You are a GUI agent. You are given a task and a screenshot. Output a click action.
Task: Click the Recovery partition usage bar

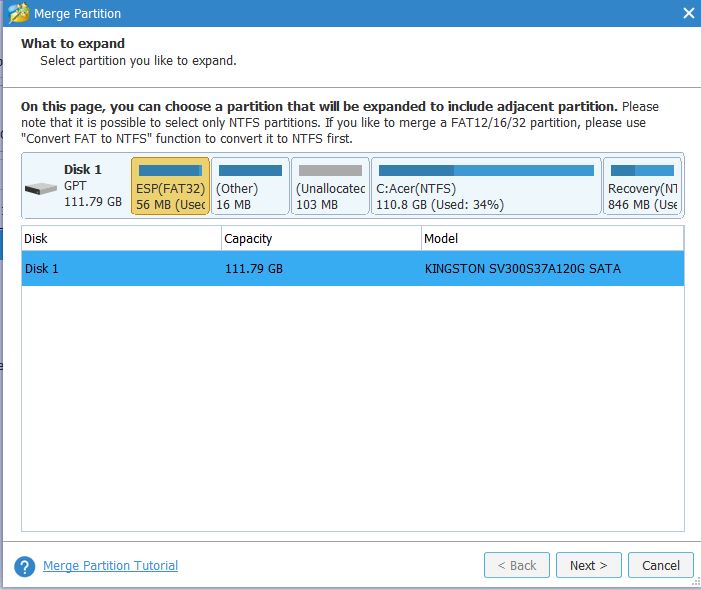[x=642, y=170]
